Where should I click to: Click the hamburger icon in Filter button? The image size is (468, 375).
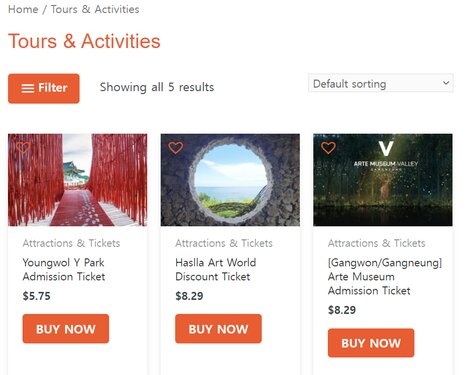28,89
